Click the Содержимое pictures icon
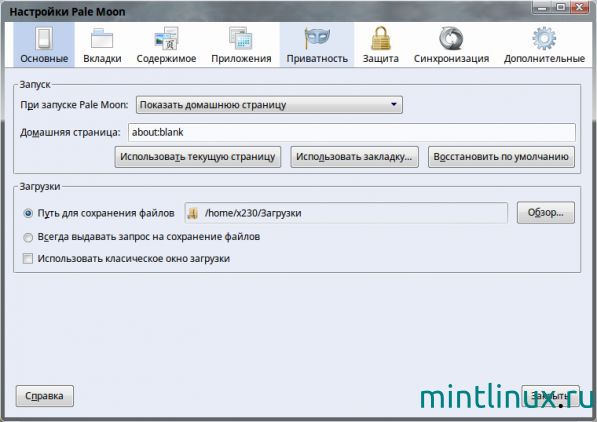This screenshot has width=597, height=422. (x=166, y=38)
